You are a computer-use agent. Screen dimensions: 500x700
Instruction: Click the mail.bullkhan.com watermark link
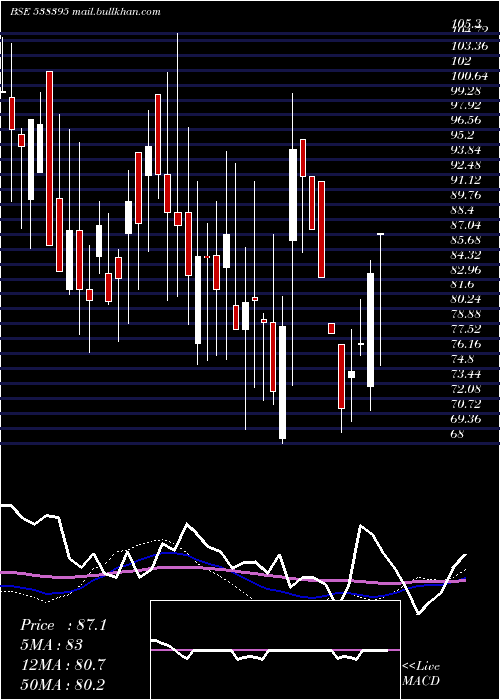click(117, 12)
